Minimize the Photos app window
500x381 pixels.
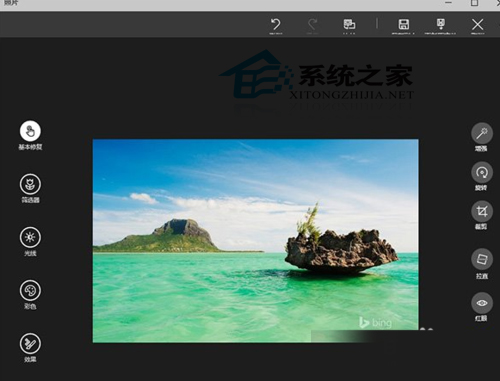(448, 3)
